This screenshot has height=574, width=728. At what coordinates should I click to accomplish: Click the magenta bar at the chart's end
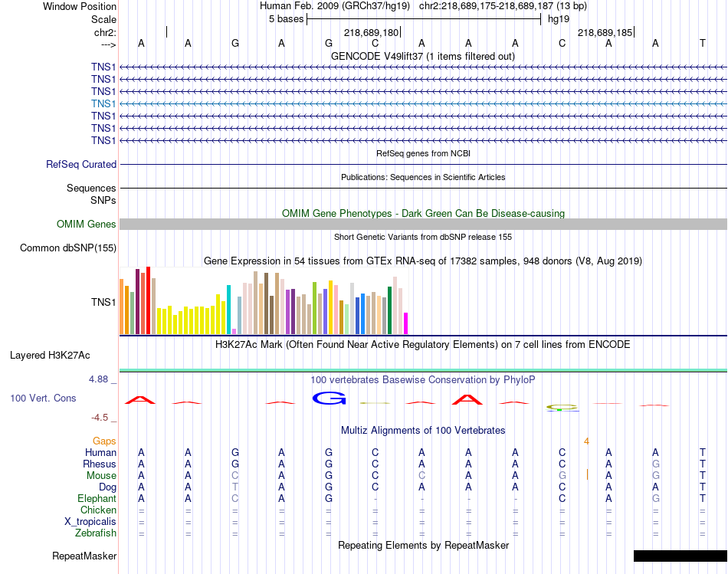coord(405,323)
